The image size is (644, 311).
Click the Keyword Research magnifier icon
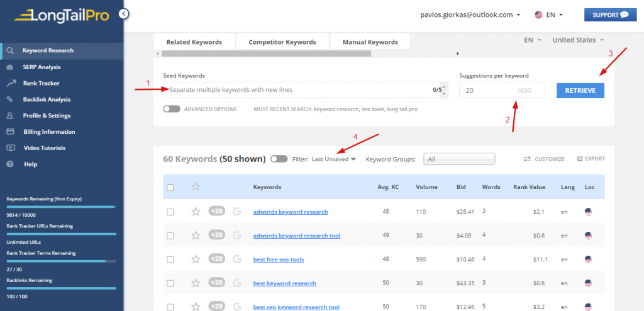[11, 51]
